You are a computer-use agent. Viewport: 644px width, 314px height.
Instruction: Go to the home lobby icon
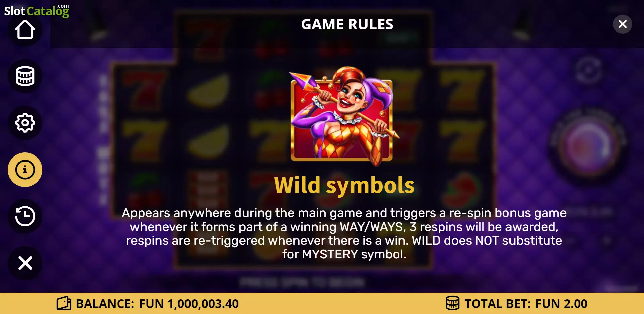pos(25,29)
